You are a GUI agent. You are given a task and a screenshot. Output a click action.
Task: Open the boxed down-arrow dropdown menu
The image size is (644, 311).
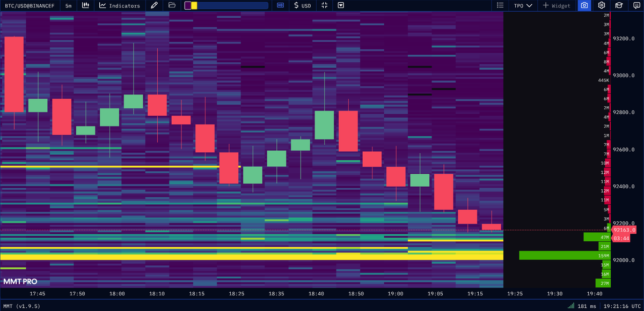[x=341, y=5]
